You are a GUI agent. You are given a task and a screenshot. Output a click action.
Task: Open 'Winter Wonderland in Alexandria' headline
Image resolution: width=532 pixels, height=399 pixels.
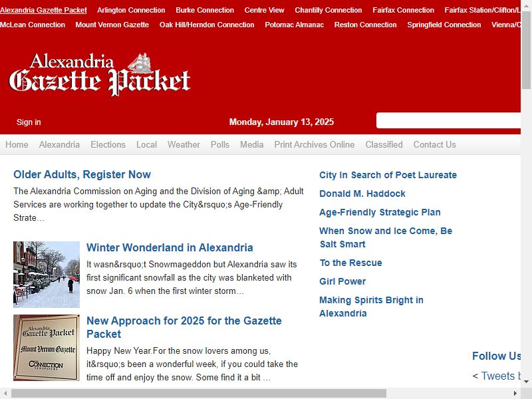click(170, 247)
